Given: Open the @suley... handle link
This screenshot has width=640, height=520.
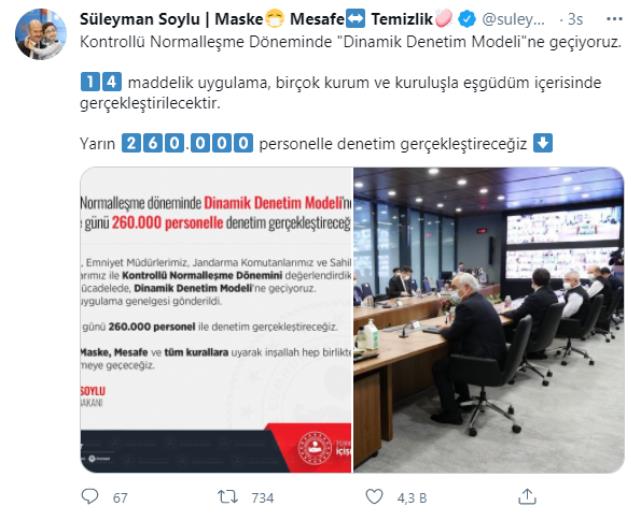Looking at the screenshot, I should point(513,19).
